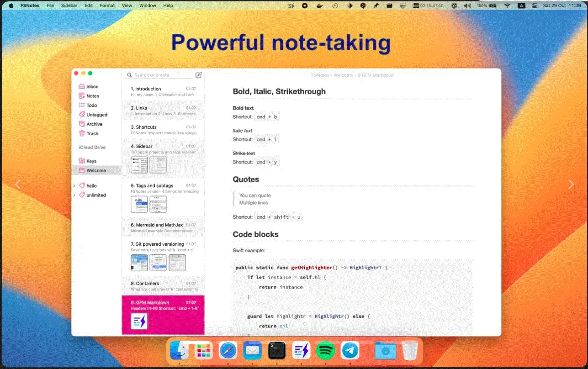The image size is (588, 369).
Task: Click the pin icon in menu bar
Action: click(376, 5)
